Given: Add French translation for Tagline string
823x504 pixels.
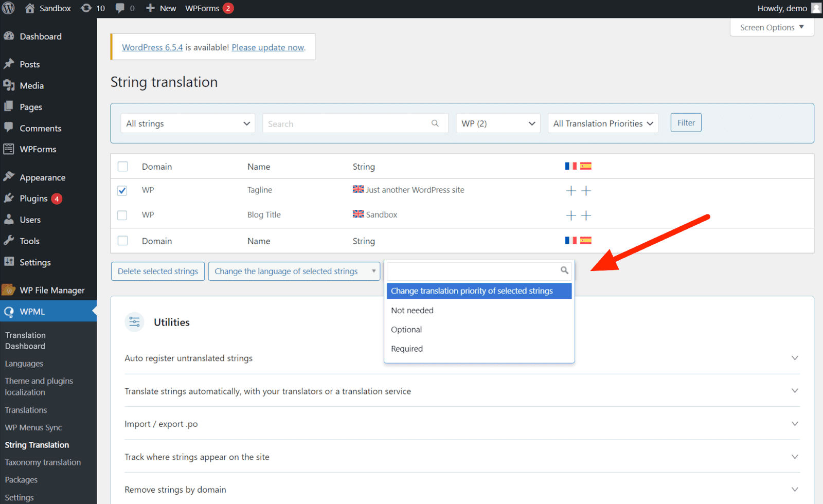Looking at the screenshot, I should 571,191.
